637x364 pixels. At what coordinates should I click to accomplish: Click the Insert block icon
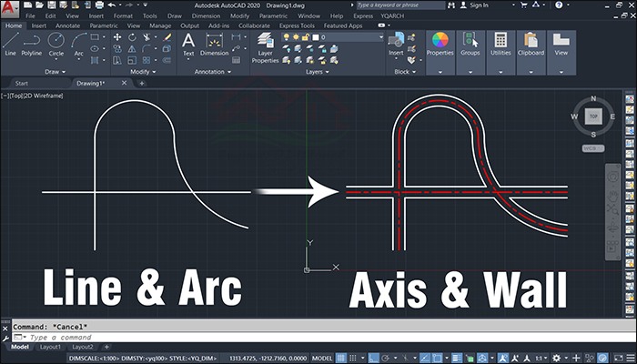click(x=396, y=45)
